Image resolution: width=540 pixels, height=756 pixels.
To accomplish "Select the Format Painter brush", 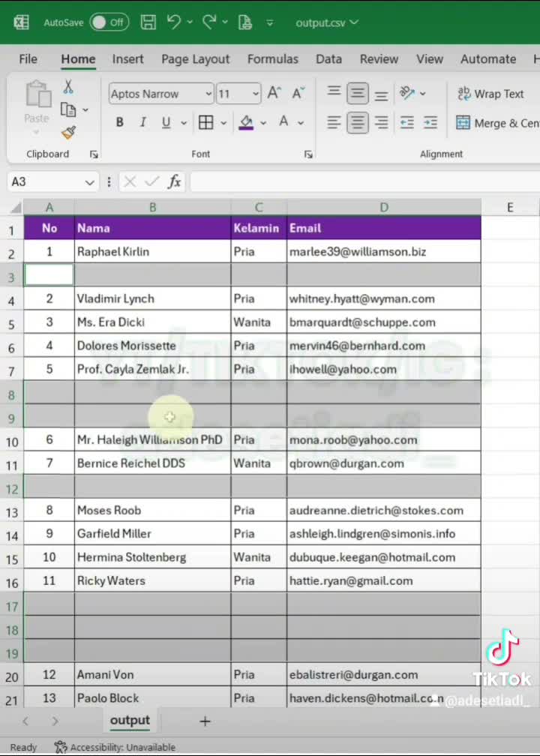I will point(68,133).
